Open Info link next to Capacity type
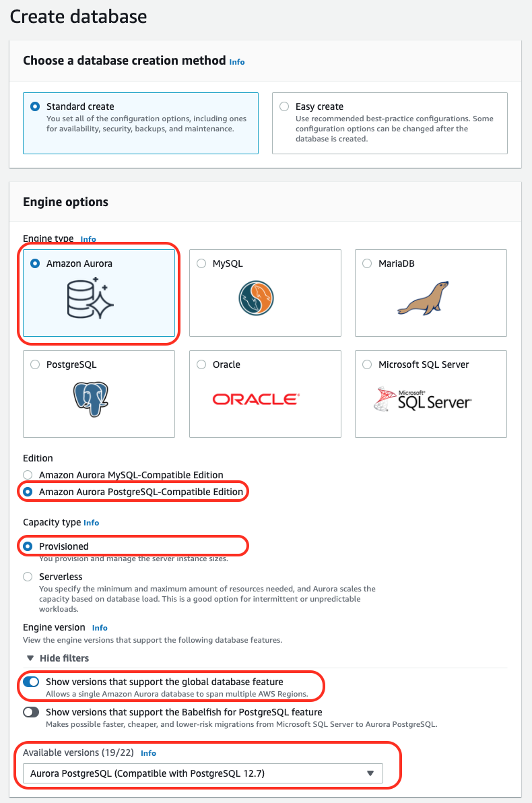 [x=91, y=523]
